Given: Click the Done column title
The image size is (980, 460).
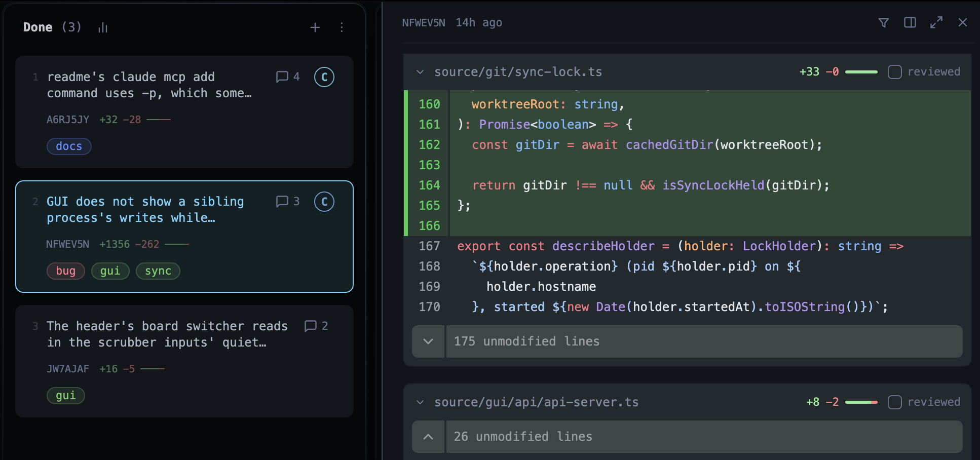Looking at the screenshot, I should (38, 27).
